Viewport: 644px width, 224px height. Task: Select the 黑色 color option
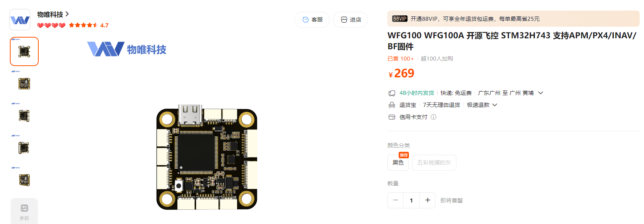tap(398, 163)
